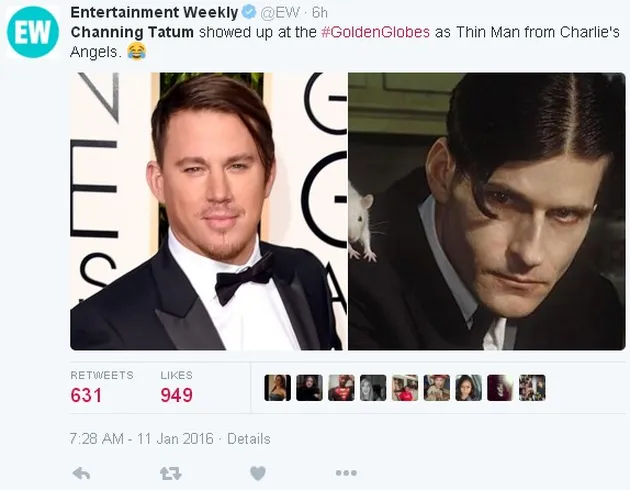The width and height of the screenshot is (630, 490).
Task: Open the EW profile avatar
Action: click(33, 32)
